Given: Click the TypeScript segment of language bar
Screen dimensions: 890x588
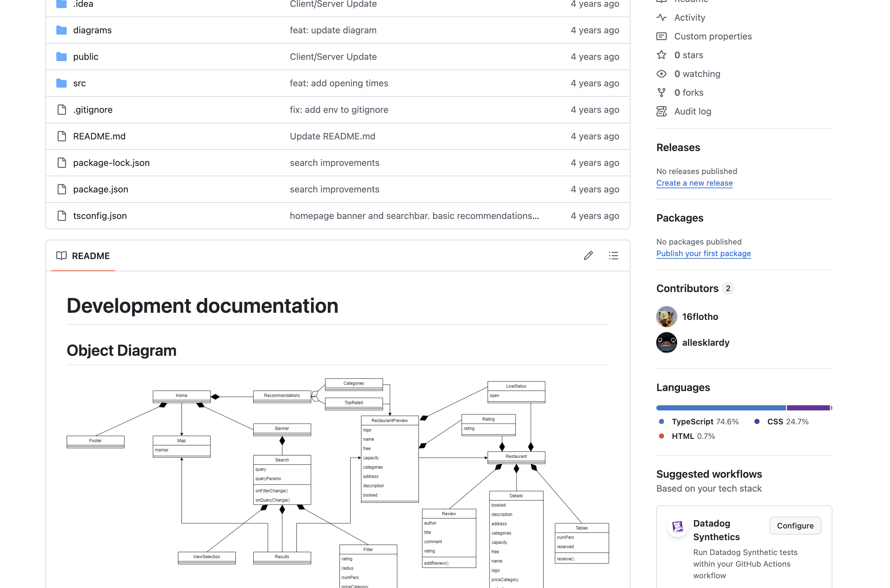Looking at the screenshot, I should click(x=720, y=408).
